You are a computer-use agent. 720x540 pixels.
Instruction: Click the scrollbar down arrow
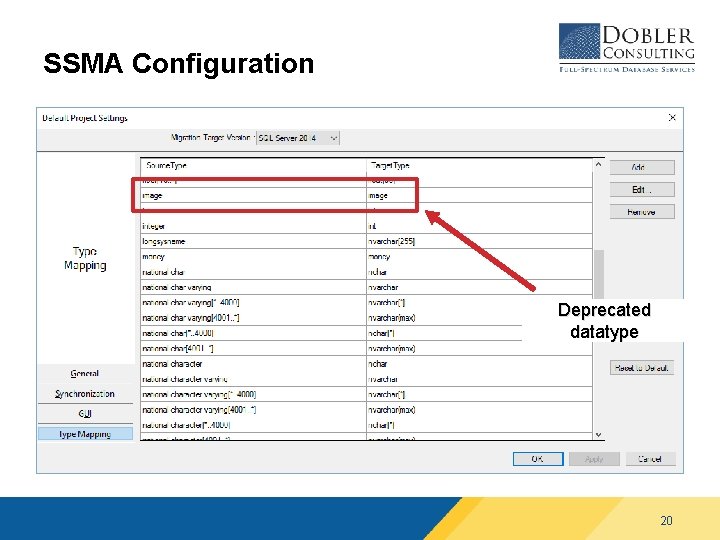click(x=598, y=434)
